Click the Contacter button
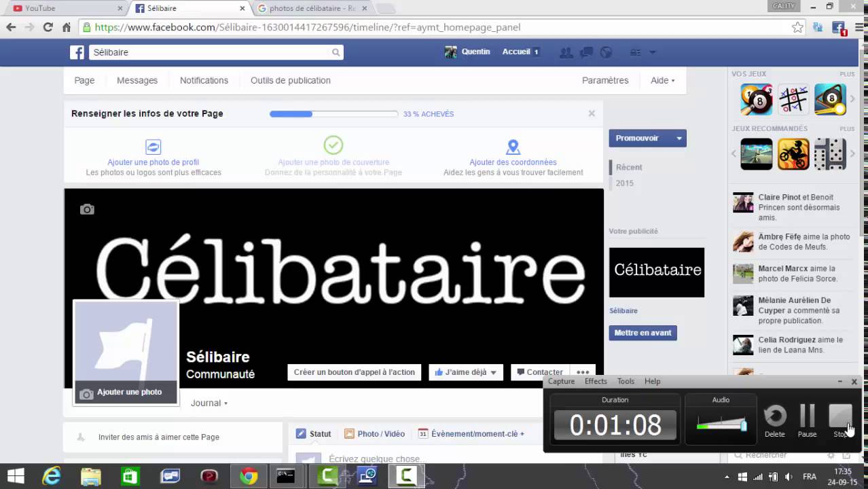 tap(539, 372)
